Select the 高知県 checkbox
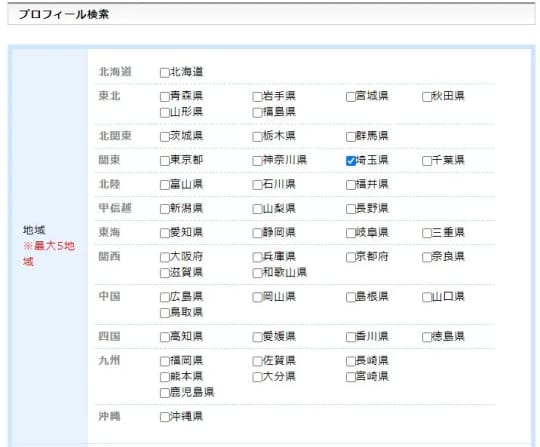This screenshot has width=540, height=447. (x=165, y=337)
